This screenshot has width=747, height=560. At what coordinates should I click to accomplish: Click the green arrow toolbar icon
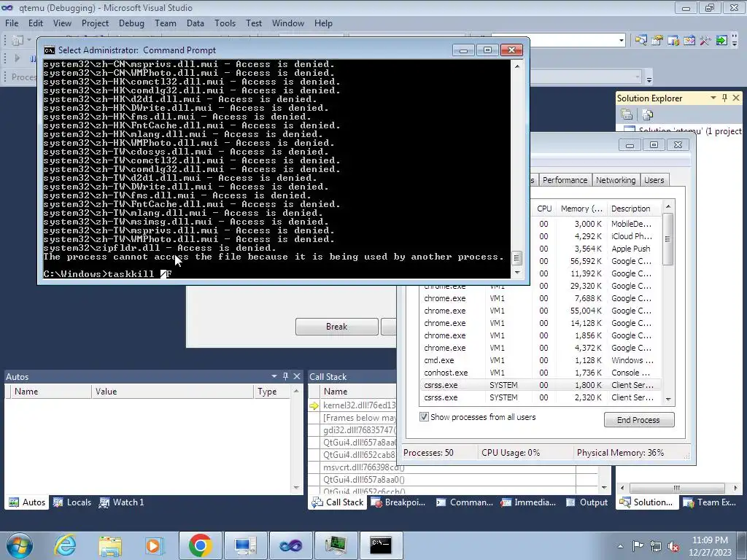721,41
